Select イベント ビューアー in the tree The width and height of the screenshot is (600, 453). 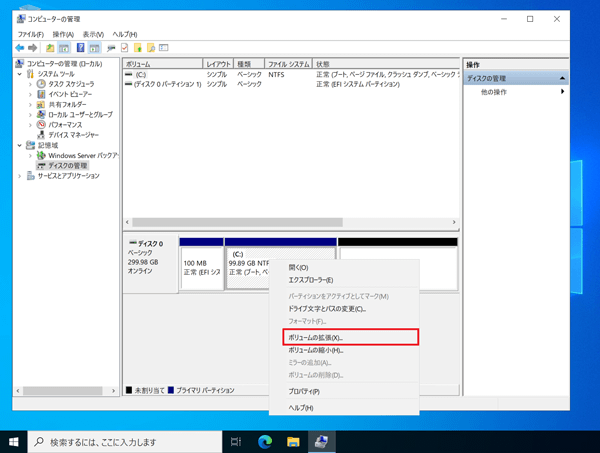point(70,94)
